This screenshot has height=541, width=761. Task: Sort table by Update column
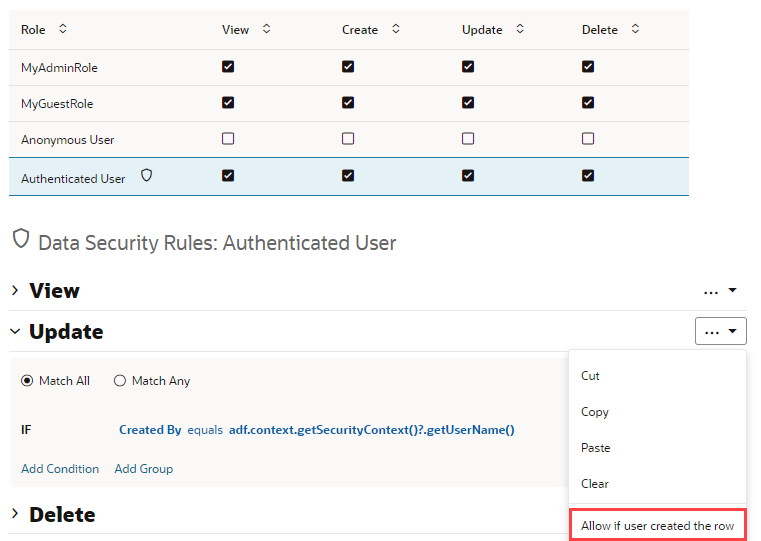point(520,29)
